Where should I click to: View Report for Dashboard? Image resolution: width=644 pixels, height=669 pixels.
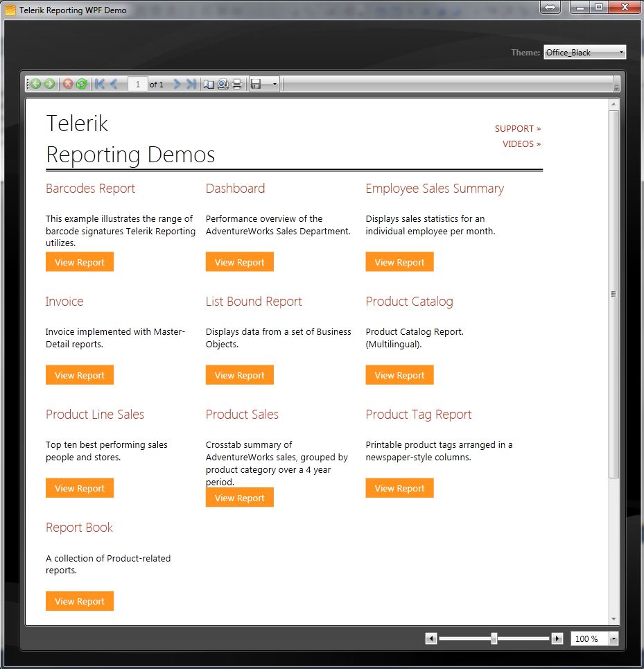(x=240, y=262)
